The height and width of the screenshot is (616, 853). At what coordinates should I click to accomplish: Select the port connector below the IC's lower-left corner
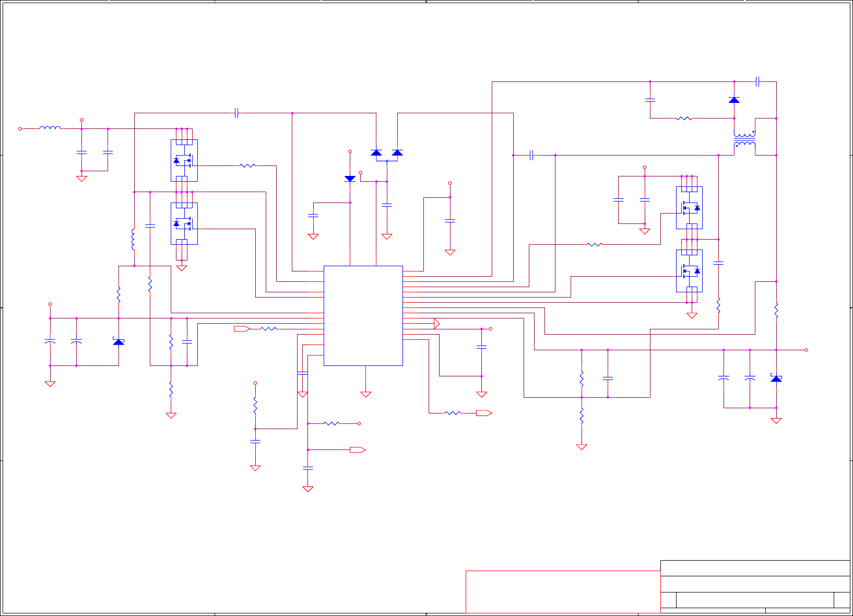click(x=358, y=450)
